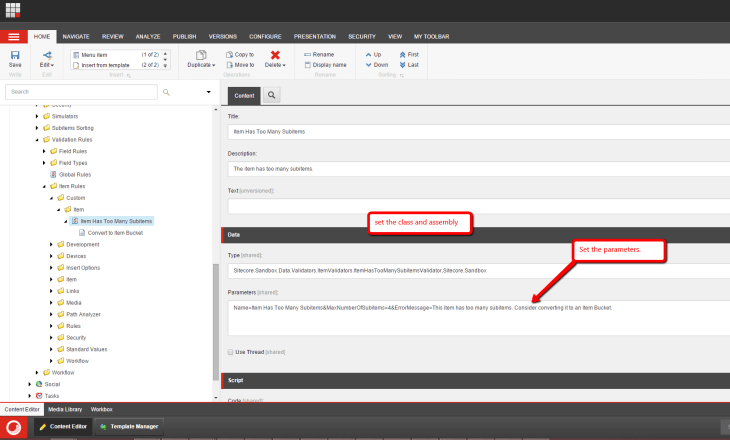Image resolution: width=730 pixels, height=440 pixels.
Task: Expand the Field Rules tree node
Action: pos(44,151)
